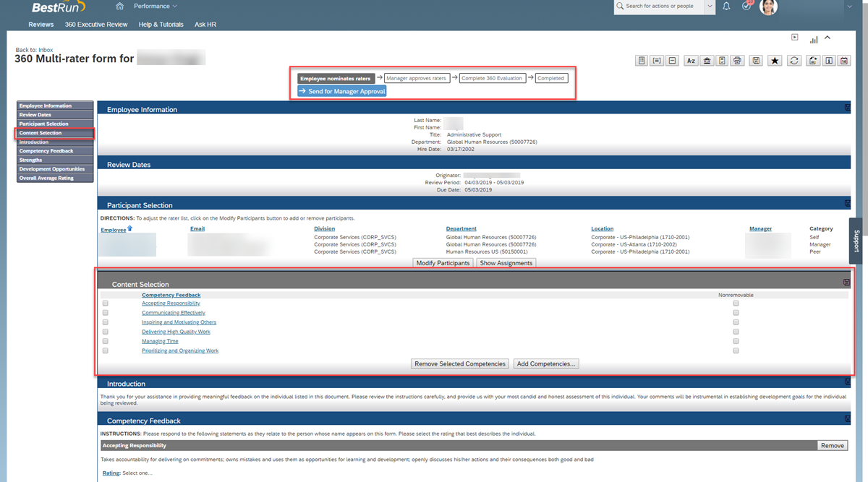Open the Help & Tutorials tab
The width and height of the screenshot is (868, 482).
tap(163, 25)
